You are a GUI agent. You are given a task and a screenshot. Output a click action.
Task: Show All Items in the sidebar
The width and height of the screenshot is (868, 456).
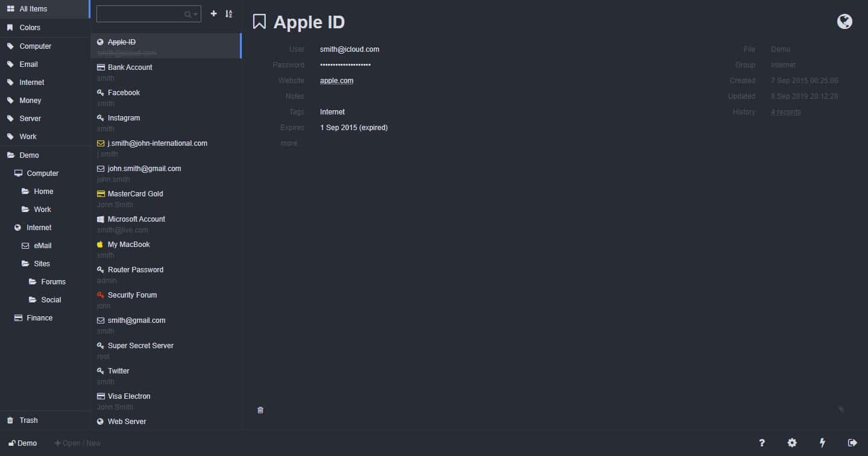click(x=45, y=9)
